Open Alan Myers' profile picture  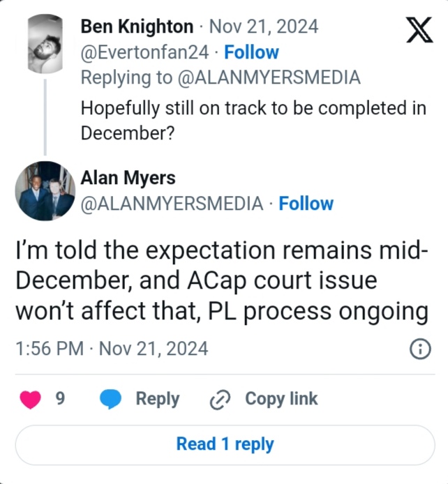click(45, 191)
